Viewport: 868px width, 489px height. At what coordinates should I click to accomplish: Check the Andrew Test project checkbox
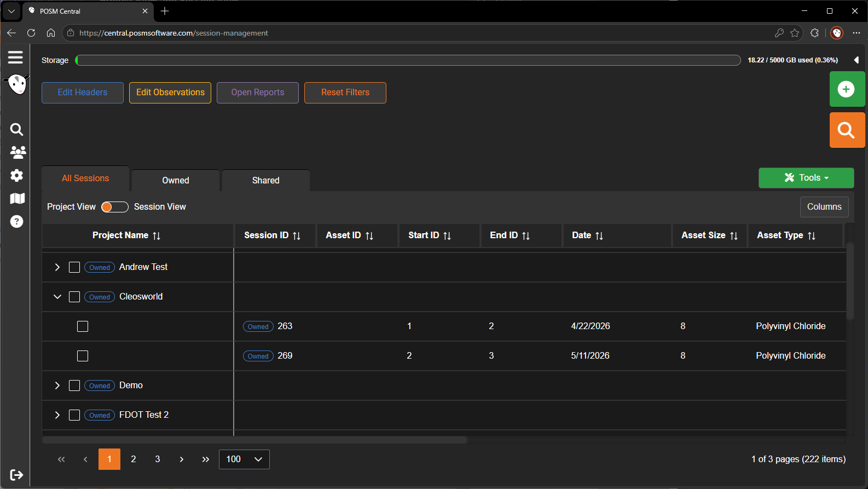(74, 267)
